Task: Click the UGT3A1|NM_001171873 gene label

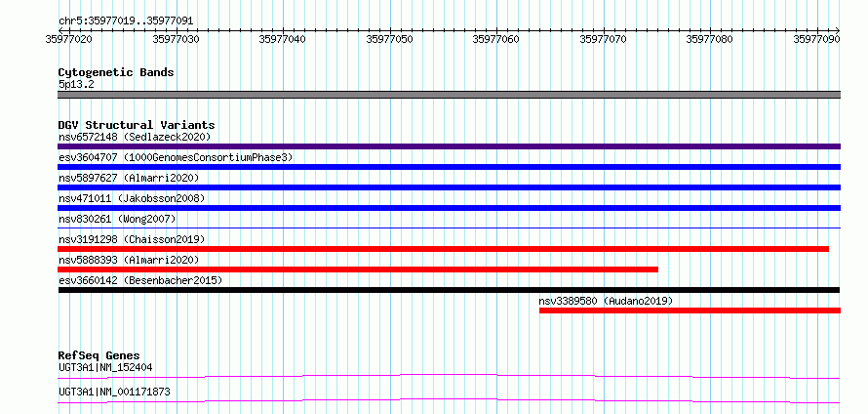Action: coord(114,392)
